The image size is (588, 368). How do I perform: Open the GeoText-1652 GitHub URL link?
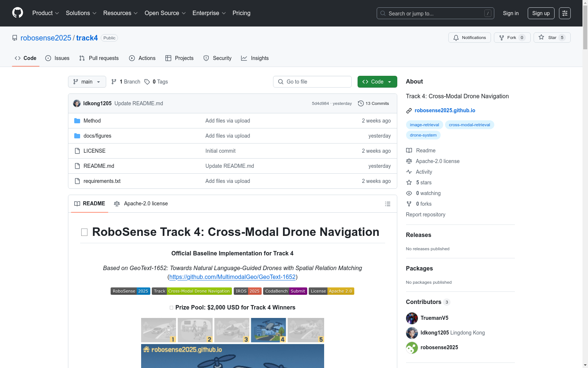click(x=233, y=277)
